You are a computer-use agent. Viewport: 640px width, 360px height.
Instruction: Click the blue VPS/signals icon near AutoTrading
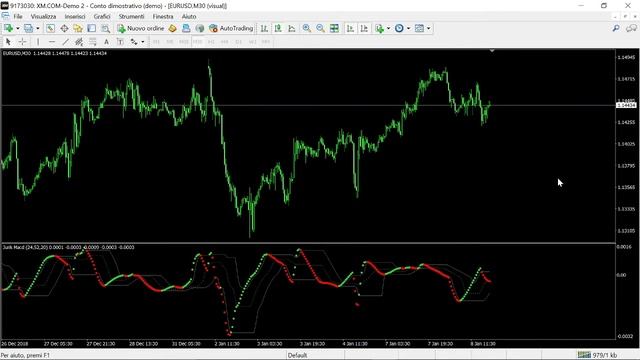(x=186, y=28)
